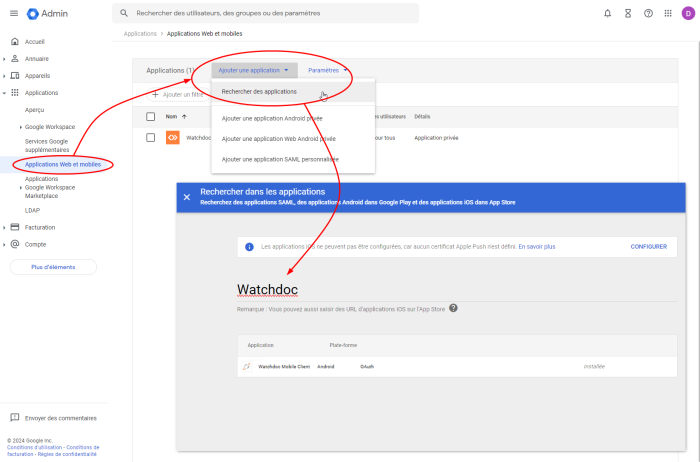Click the help icon beside iOS remark

click(453, 308)
